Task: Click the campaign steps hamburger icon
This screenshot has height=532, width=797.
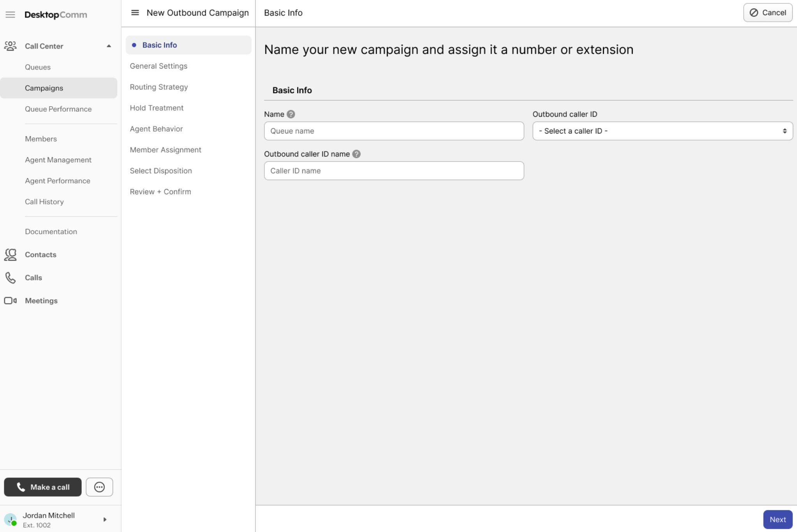Action: [135, 13]
